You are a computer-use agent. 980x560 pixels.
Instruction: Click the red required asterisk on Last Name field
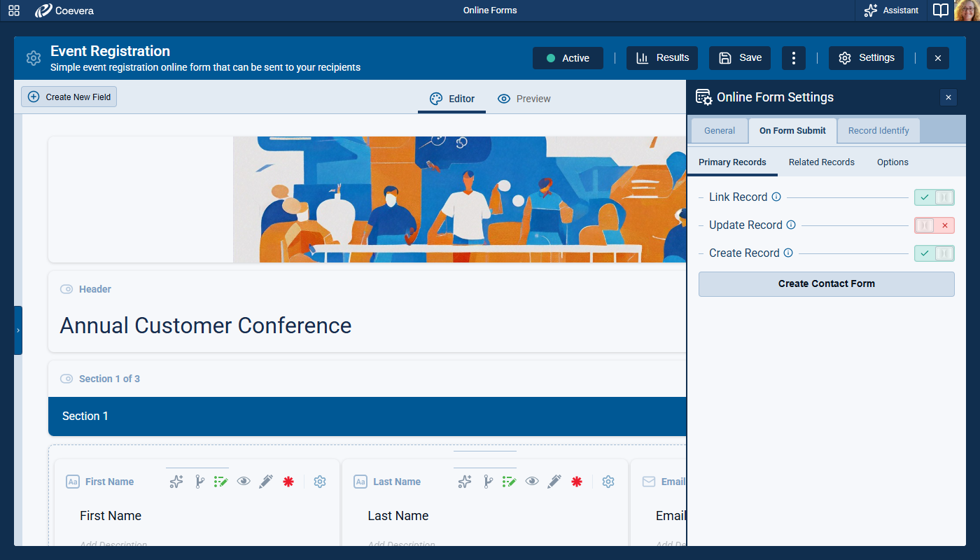click(577, 482)
